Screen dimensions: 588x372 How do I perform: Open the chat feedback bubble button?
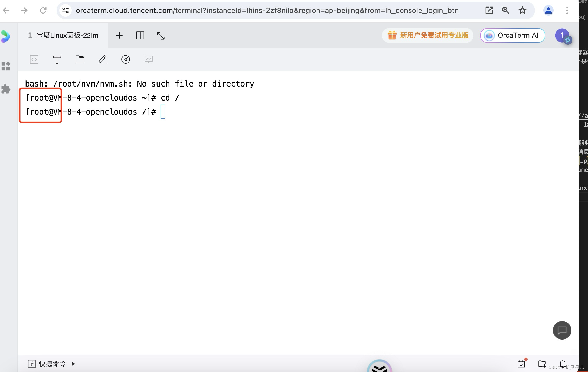(562, 330)
